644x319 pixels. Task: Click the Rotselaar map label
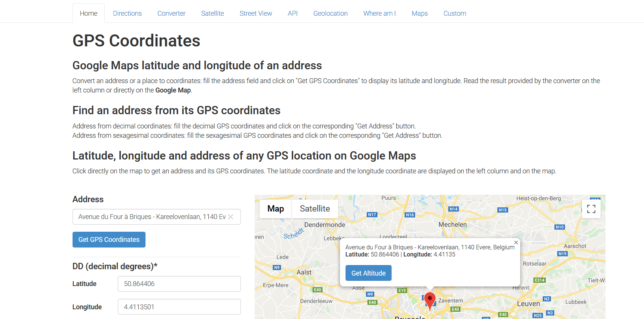(535, 264)
